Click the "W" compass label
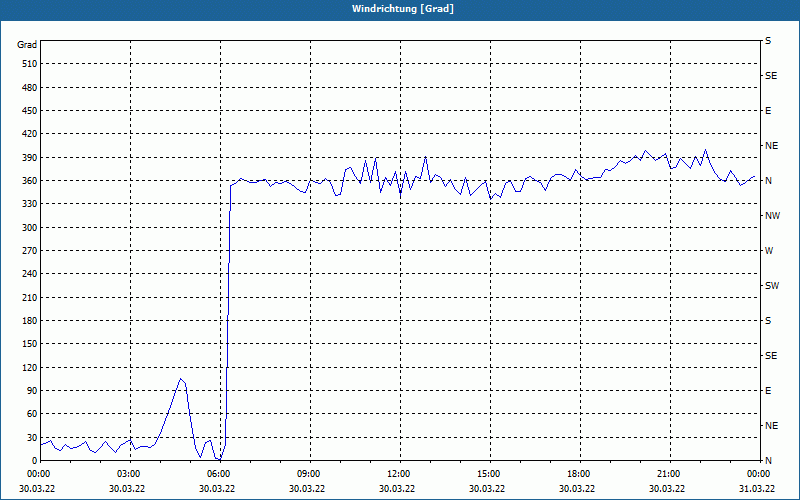 tap(769, 251)
